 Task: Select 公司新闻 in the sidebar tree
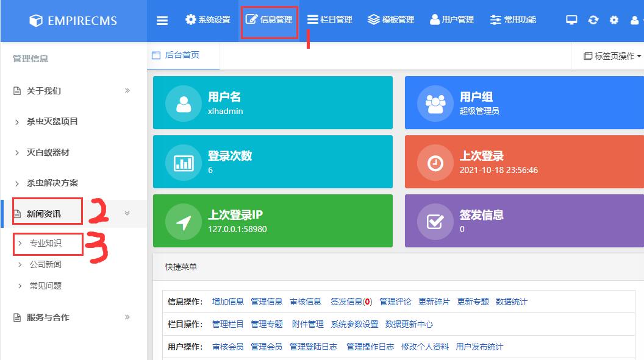(x=48, y=264)
